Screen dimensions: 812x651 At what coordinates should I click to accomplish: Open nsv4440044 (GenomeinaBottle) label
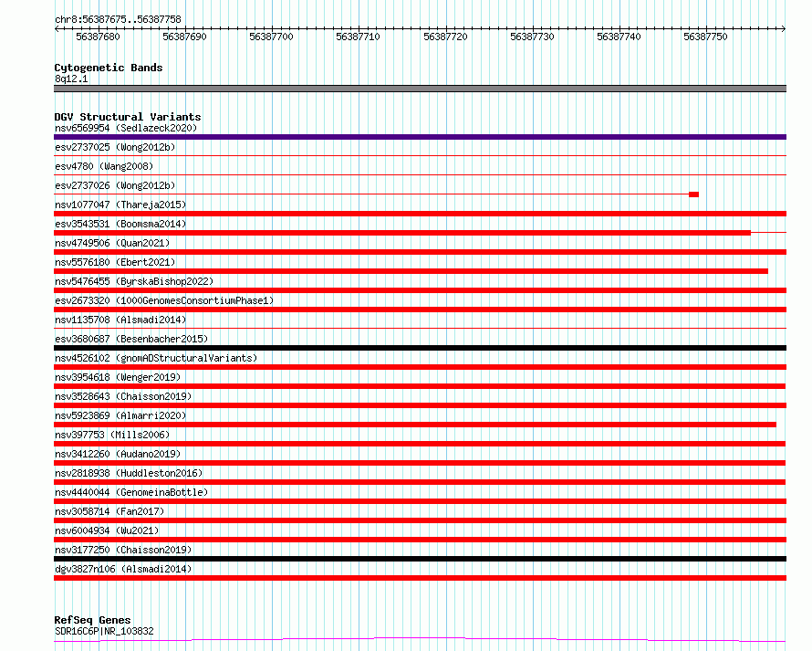click(x=131, y=492)
